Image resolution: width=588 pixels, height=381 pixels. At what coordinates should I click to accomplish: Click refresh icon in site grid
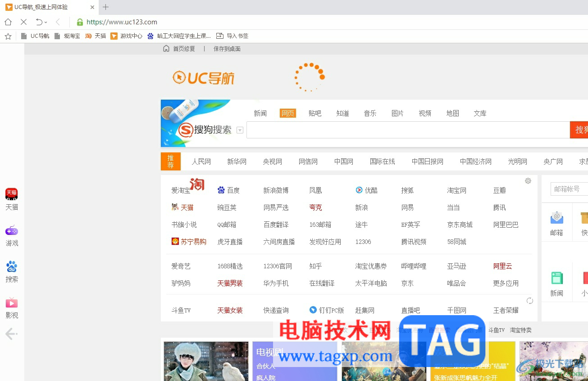530,301
